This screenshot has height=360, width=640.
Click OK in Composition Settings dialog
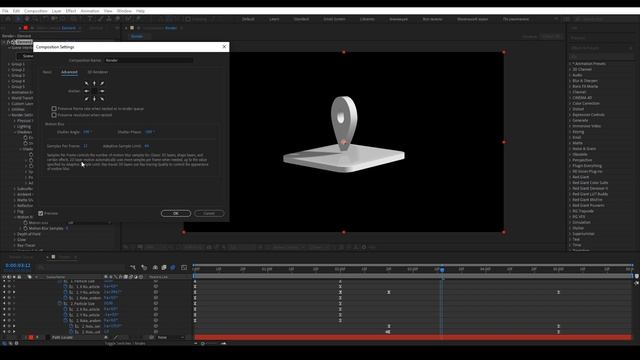coord(176,213)
